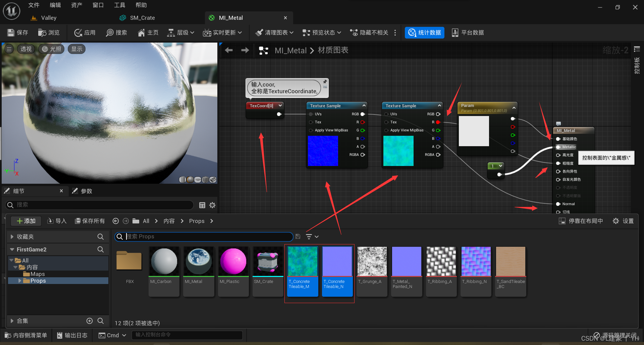This screenshot has width=644, height=345.
Task: Open the 帮助 menu
Action: pos(141,5)
